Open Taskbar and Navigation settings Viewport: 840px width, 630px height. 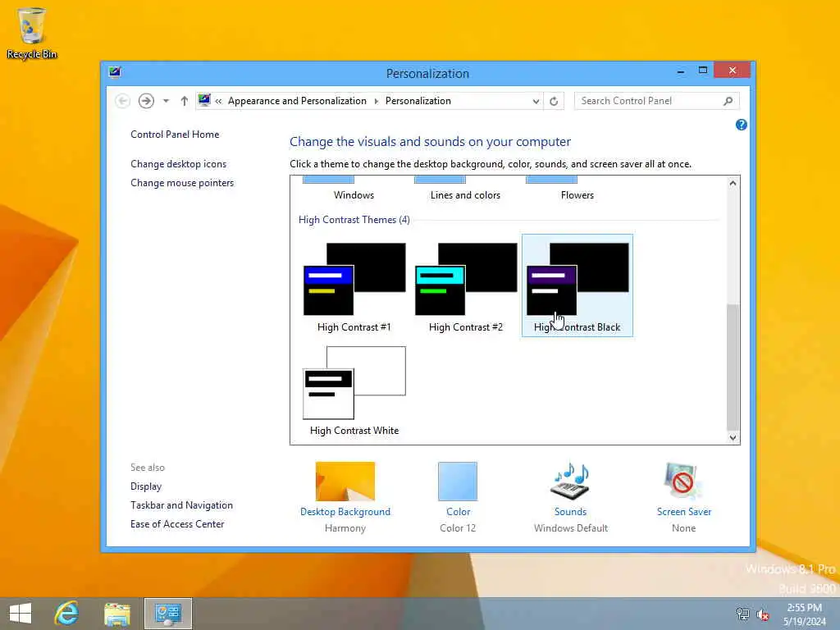point(181,505)
